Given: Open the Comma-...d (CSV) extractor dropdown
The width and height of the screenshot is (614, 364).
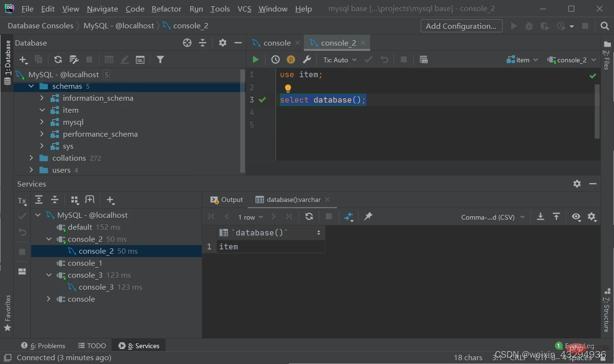Looking at the screenshot, I should [493, 217].
